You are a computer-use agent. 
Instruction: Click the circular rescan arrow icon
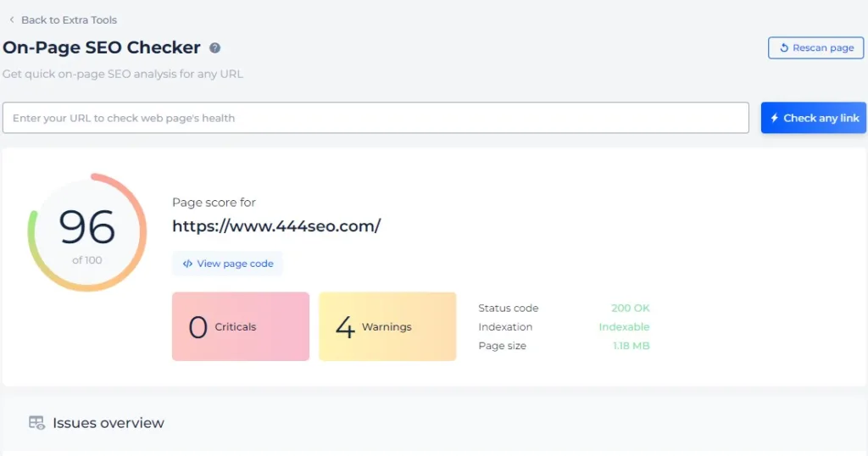click(x=784, y=48)
